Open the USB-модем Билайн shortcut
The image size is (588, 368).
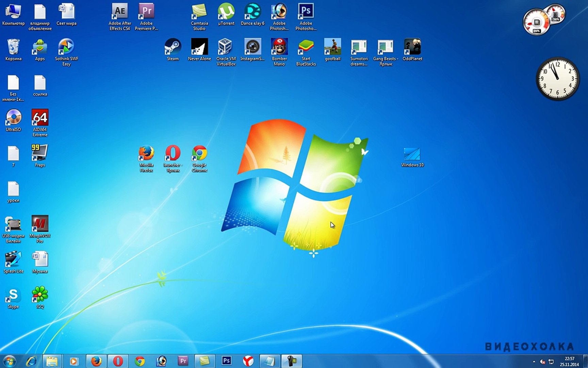[13, 229]
